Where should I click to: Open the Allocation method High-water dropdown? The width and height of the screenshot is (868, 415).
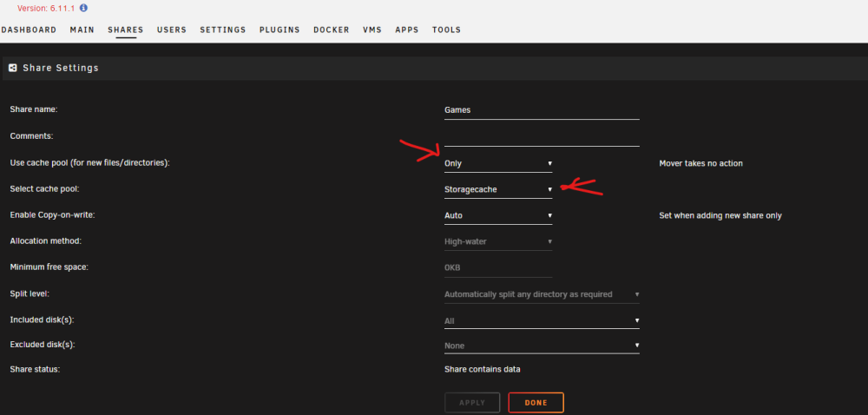click(x=498, y=242)
